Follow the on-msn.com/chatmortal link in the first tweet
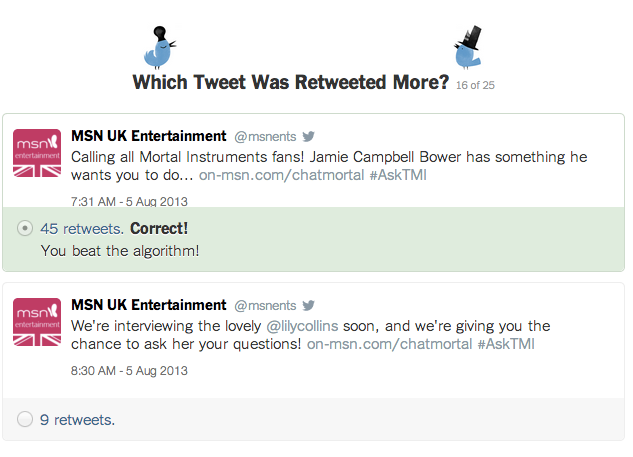This screenshot has height=457, width=633. click(x=282, y=175)
